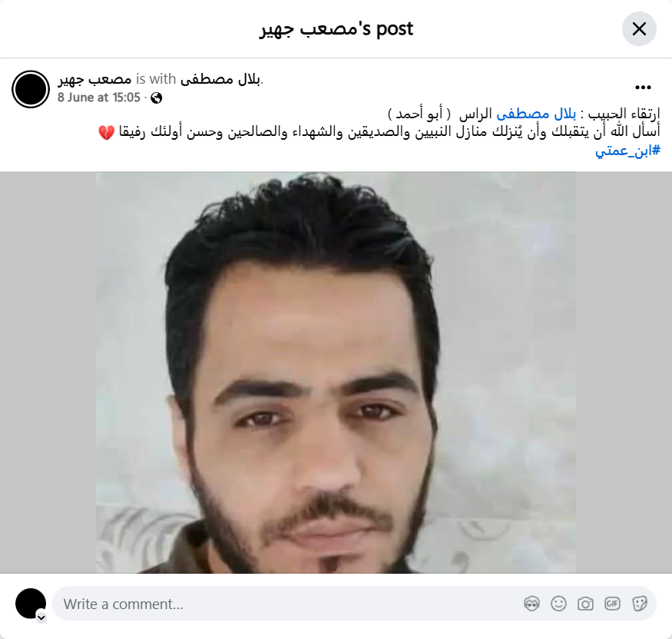
Task: Open the sticker picker icon
Action: tap(639, 604)
